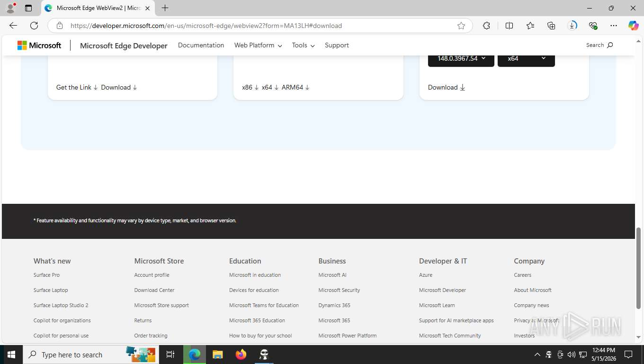Open Split screen icon
This screenshot has height=364, width=644.
(x=509, y=26)
